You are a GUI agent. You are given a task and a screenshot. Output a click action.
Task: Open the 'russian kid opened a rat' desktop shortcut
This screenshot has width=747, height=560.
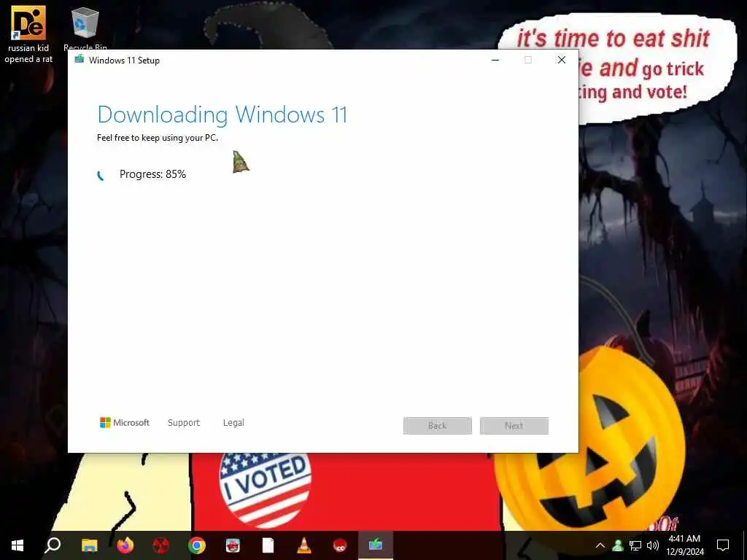[28, 34]
